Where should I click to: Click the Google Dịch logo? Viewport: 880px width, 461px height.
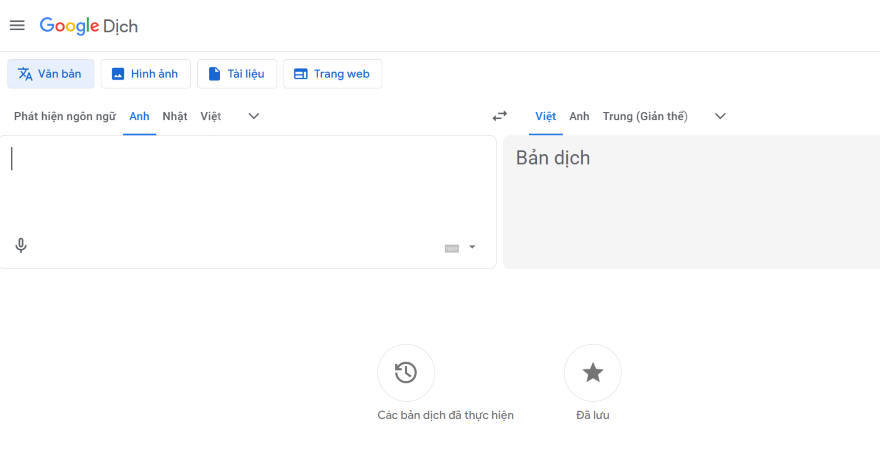tap(89, 26)
